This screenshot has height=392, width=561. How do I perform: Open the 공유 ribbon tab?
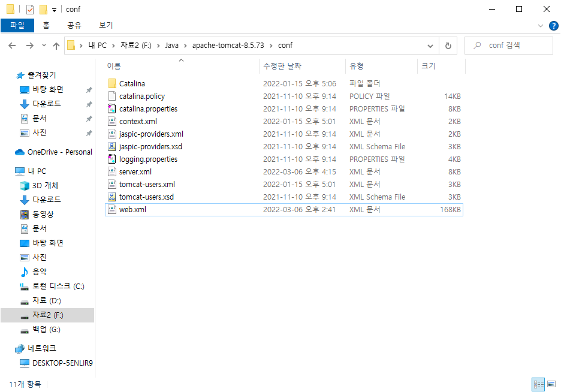click(x=74, y=25)
